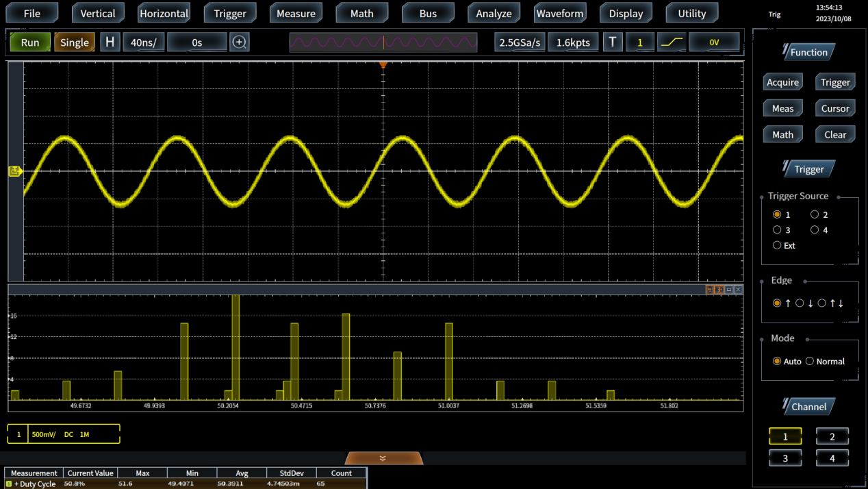Open the Analyze menu
The image size is (868, 489).
click(x=494, y=13)
